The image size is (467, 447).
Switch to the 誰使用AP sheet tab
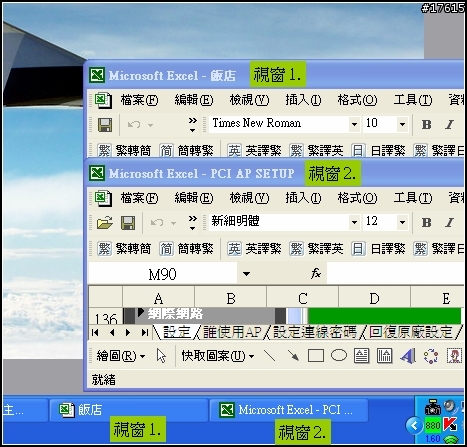pyautogui.click(x=232, y=332)
